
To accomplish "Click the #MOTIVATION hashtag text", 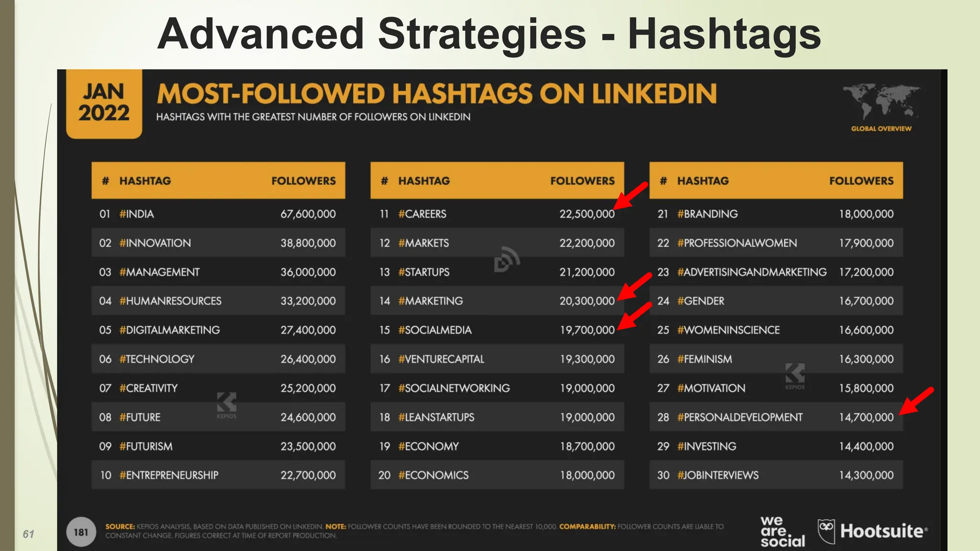I will (711, 388).
